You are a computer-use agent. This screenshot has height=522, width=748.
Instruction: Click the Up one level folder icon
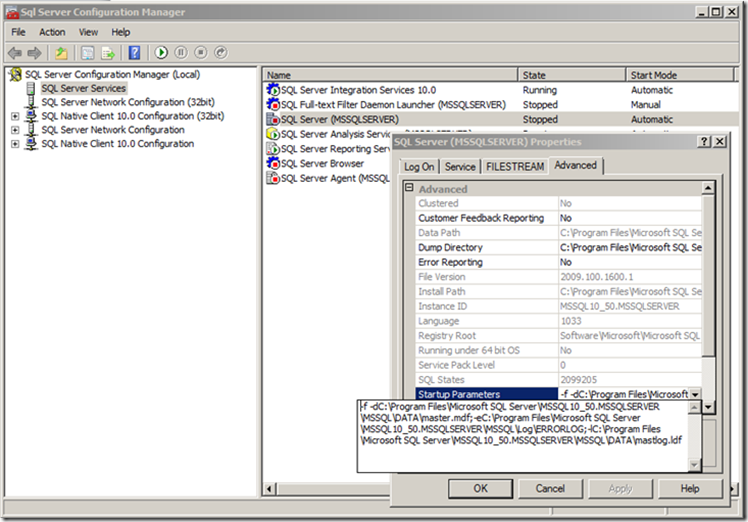pos(61,53)
